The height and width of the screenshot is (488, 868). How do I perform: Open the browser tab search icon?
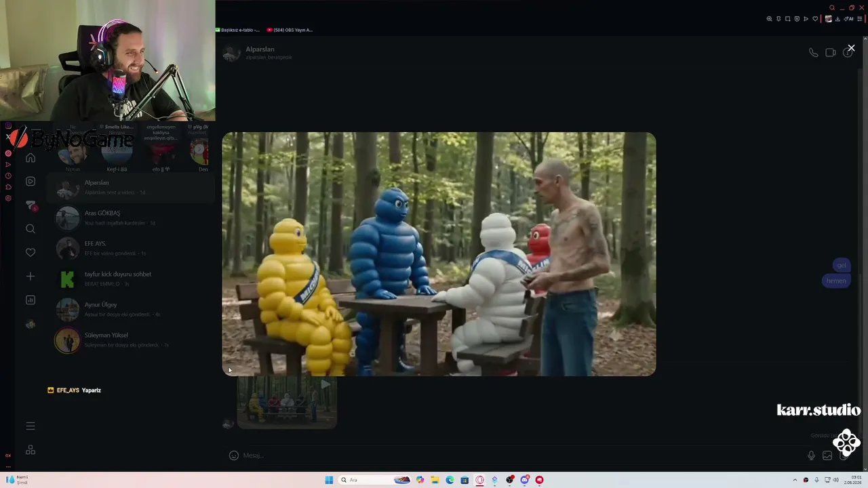tap(832, 8)
